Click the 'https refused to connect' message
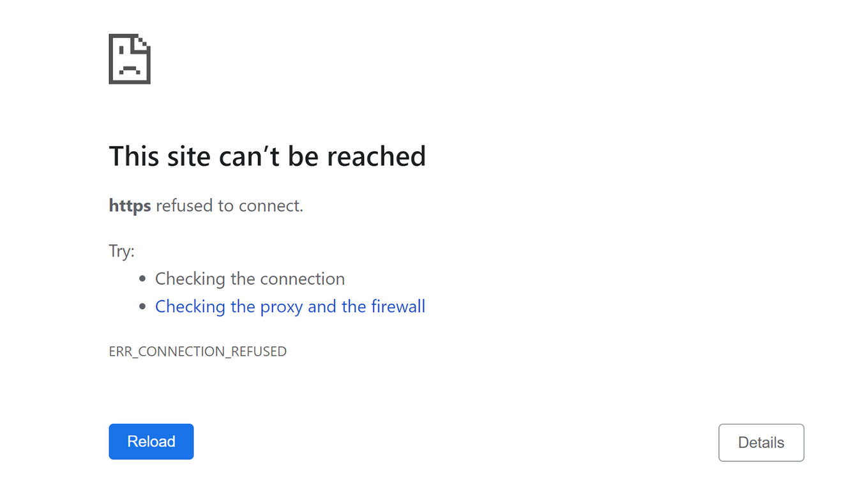 [206, 205]
